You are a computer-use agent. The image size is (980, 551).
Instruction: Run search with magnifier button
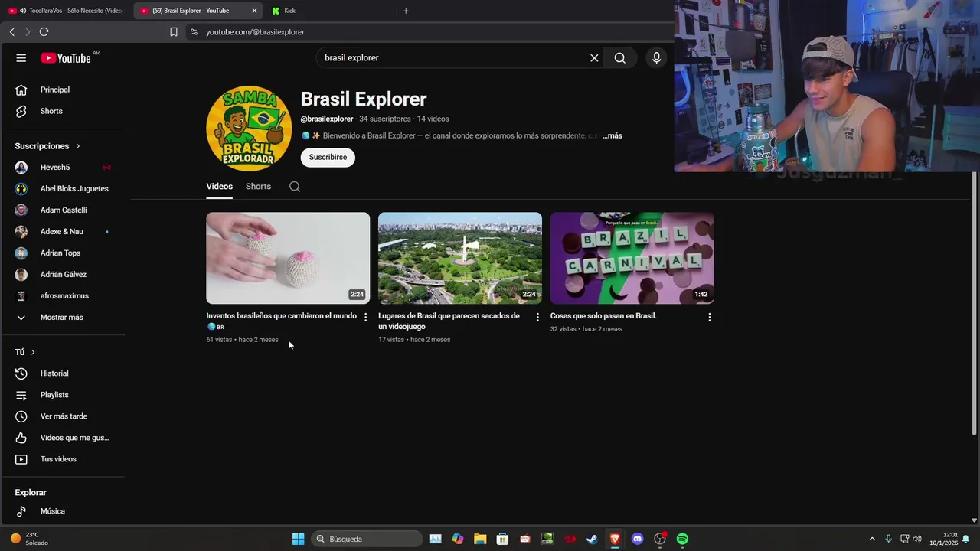pyautogui.click(x=620, y=58)
